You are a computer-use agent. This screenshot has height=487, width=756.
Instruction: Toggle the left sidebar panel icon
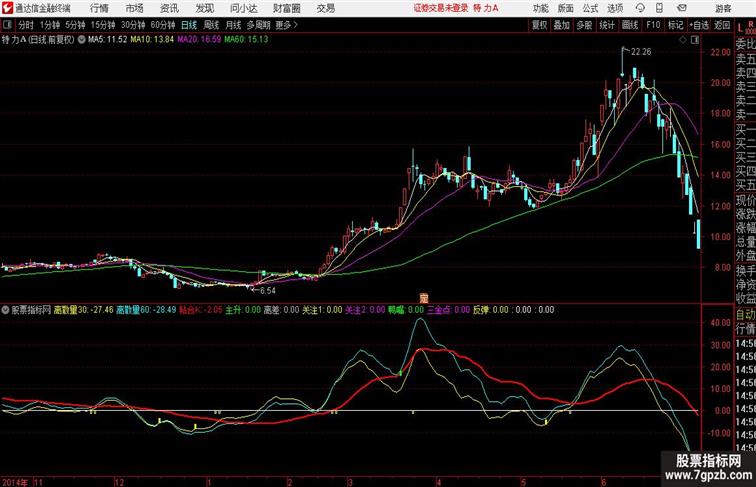point(7,25)
